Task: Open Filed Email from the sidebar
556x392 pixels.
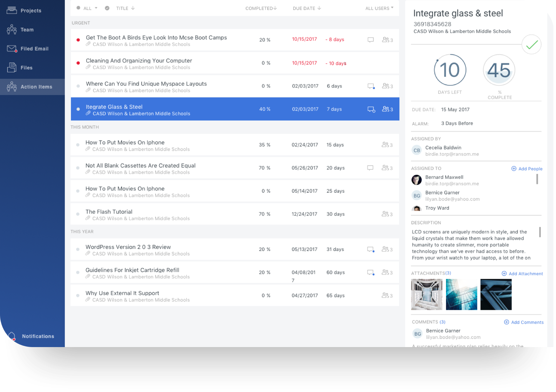Action: tap(34, 49)
